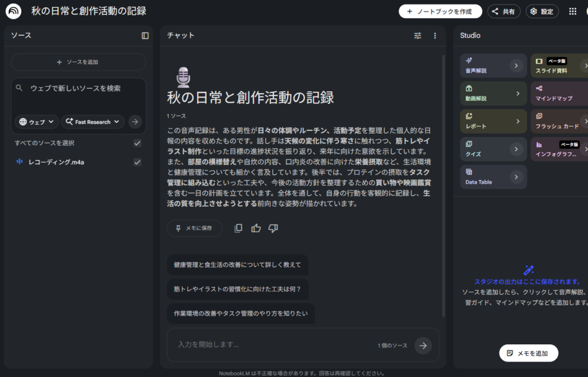
Task: Open chat settings sliders icon
Action: tap(417, 36)
